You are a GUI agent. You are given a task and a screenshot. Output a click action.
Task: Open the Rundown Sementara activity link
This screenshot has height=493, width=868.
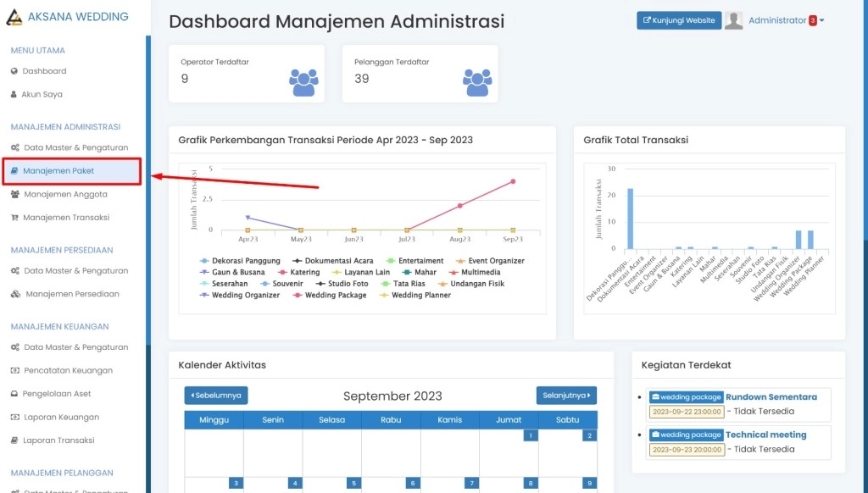771,396
